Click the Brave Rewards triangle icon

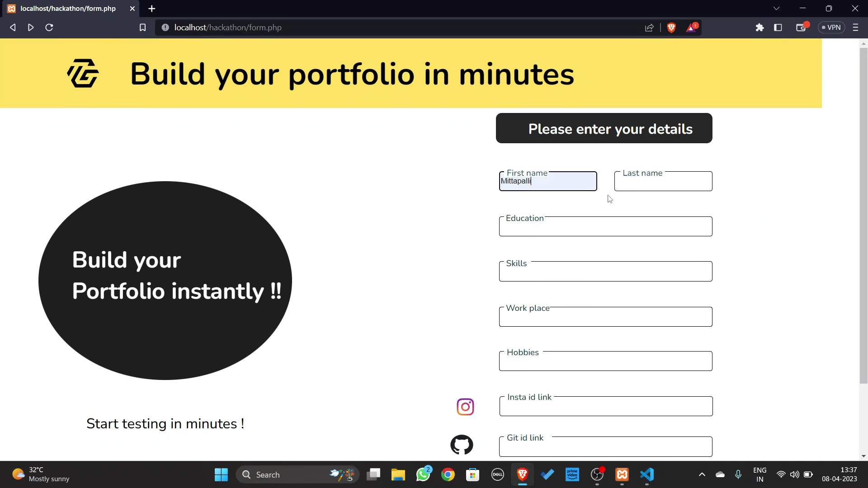tap(691, 28)
